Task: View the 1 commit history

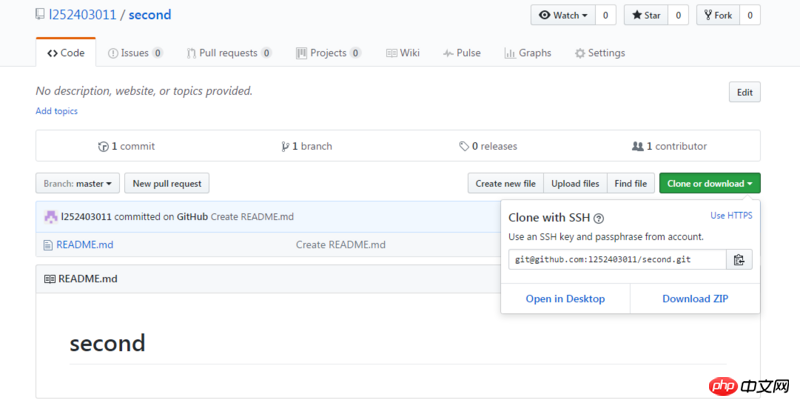Action: pyautogui.click(x=127, y=146)
